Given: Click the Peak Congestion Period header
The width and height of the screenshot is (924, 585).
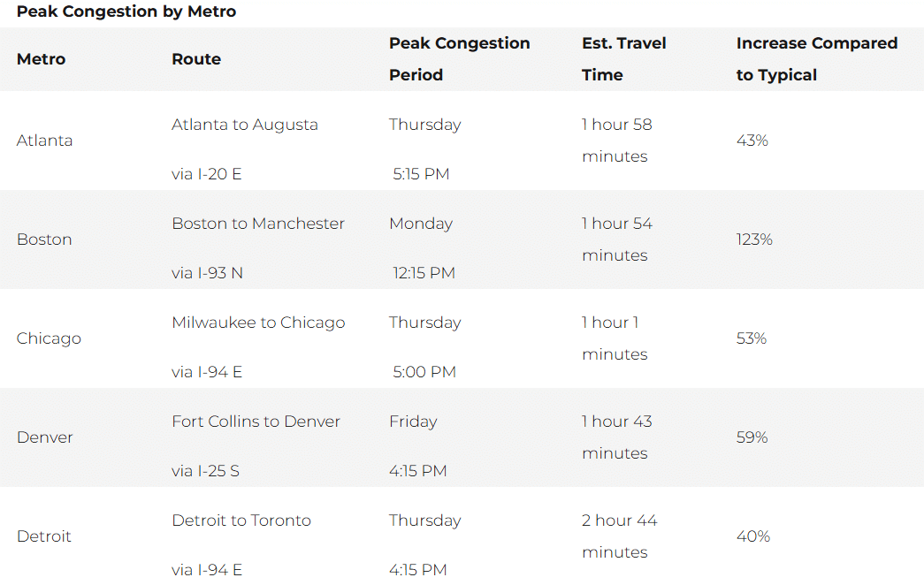Looking at the screenshot, I should point(459,59).
